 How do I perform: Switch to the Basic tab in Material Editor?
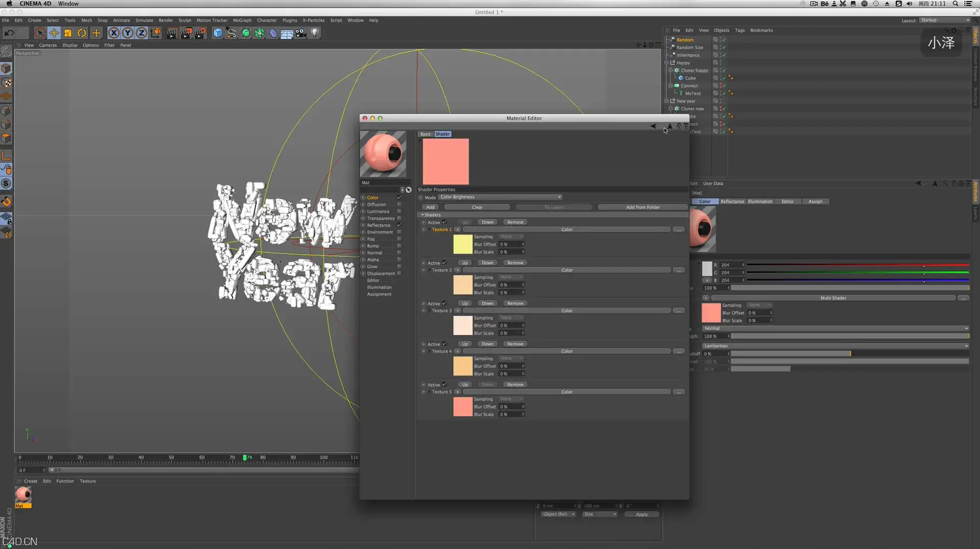(x=426, y=134)
